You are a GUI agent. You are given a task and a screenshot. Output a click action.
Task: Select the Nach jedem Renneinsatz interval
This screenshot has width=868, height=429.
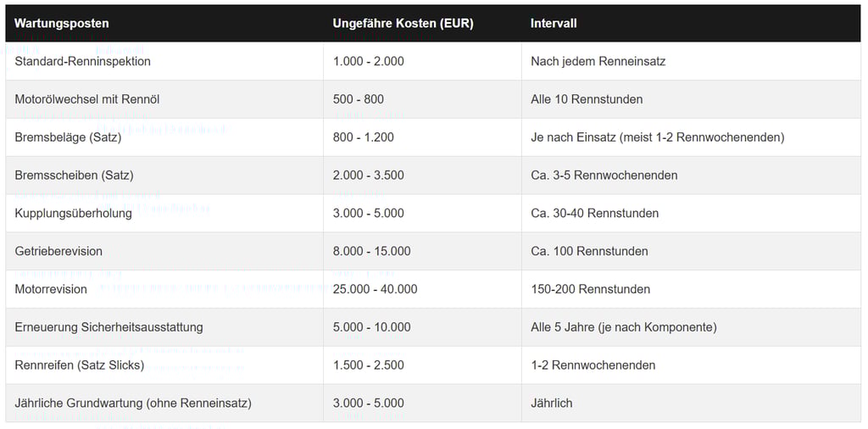pyautogui.click(x=598, y=61)
